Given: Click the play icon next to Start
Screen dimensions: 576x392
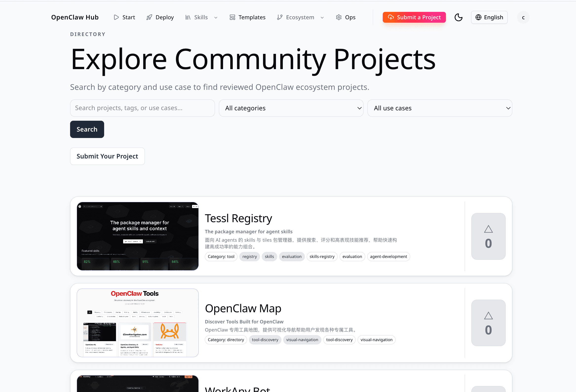Looking at the screenshot, I should (116, 17).
